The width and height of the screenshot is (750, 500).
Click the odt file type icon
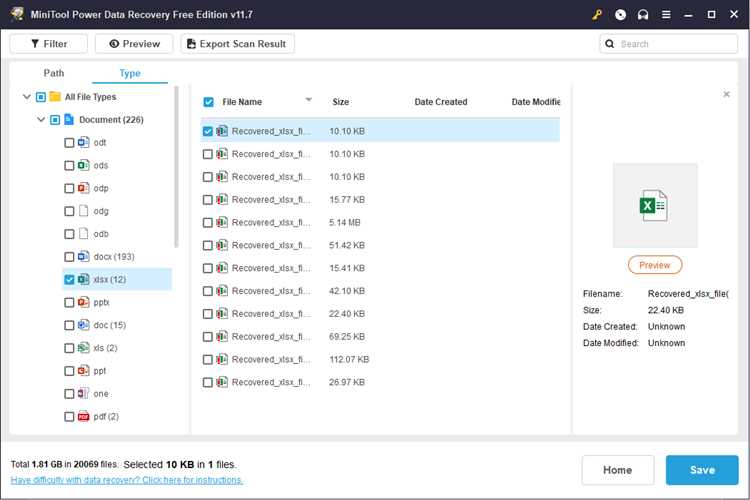pos(84,142)
